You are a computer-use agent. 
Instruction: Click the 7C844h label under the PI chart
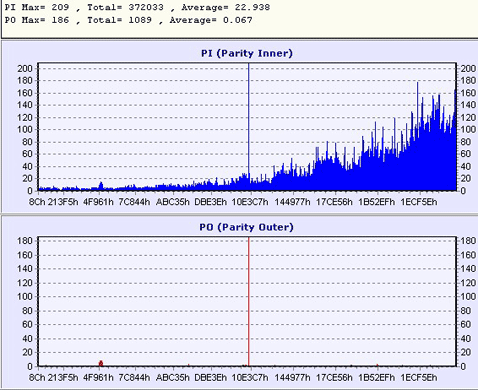click(134, 202)
